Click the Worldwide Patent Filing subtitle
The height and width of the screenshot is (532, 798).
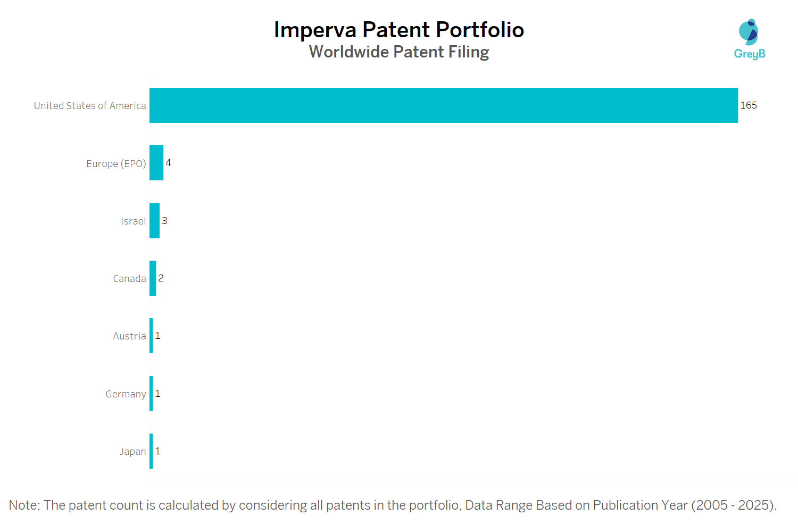pyautogui.click(x=399, y=52)
